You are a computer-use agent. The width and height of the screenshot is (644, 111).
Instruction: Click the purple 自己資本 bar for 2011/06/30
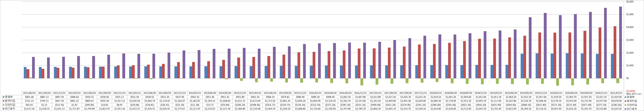33,68
